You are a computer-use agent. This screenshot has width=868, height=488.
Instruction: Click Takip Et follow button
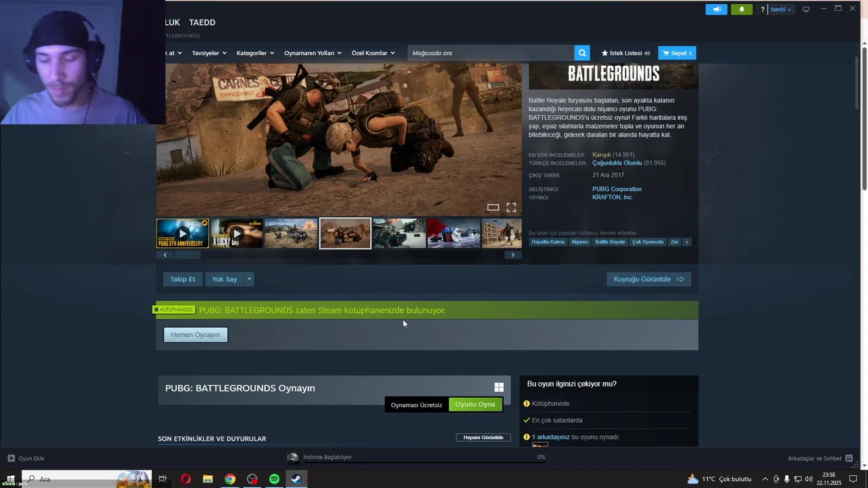coord(182,279)
